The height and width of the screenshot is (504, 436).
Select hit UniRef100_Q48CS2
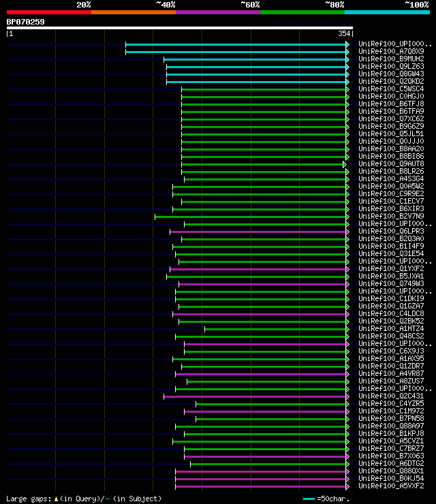[x=391, y=336]
